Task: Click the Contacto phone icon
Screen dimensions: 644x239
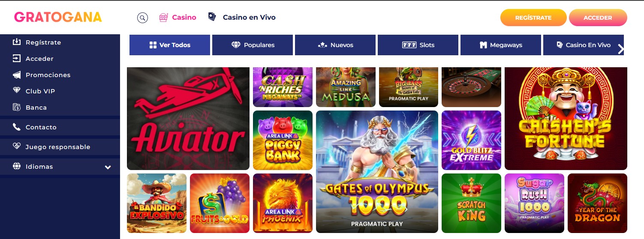Action: [x=17, y=127]
